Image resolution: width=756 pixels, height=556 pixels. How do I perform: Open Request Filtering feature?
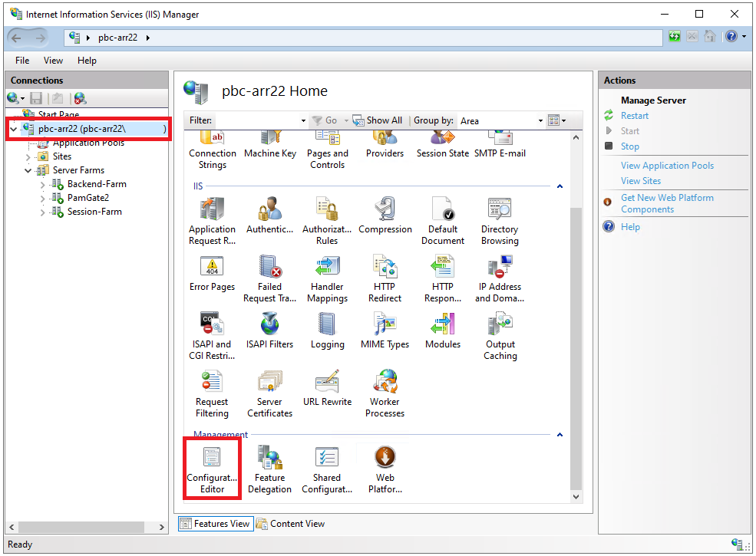(x=212, y=393)
